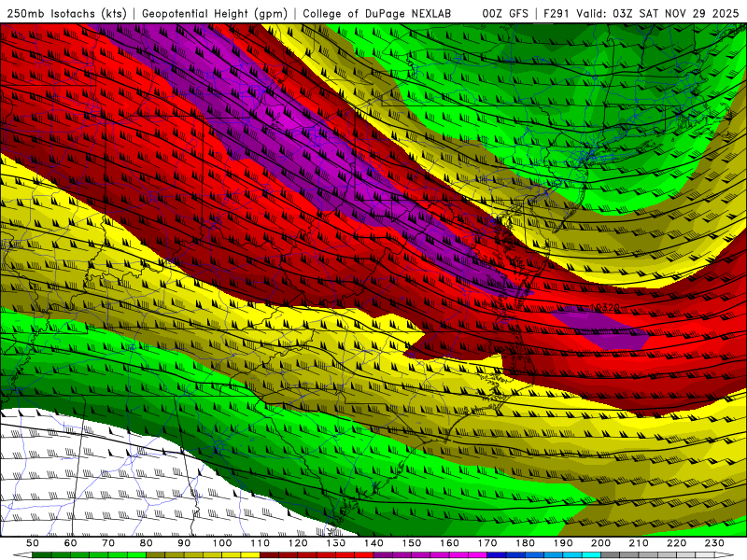Click "Valid: 03Z SAT NOV 29 2025" timestamp
Image resolution: width=747 pixels, height=560 pixels.
(x=657, y=13)
